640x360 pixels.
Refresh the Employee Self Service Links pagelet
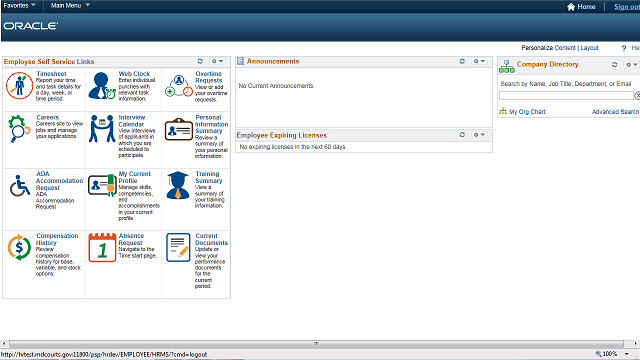coord(200,61)
